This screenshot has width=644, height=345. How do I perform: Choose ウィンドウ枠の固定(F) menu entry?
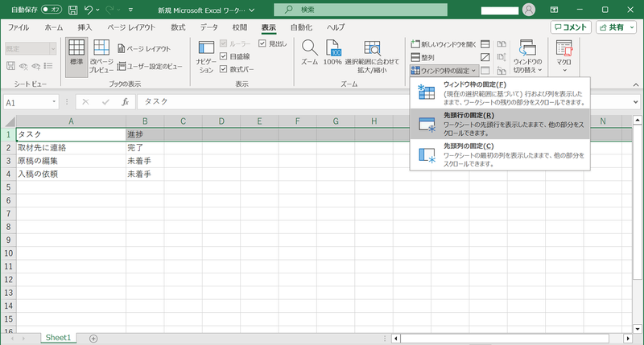click(500, 93)
